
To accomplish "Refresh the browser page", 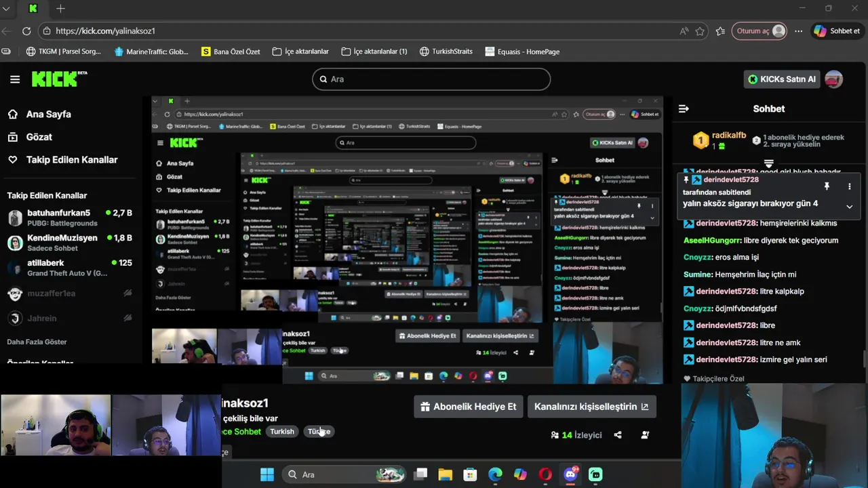I will pos(26,31).
